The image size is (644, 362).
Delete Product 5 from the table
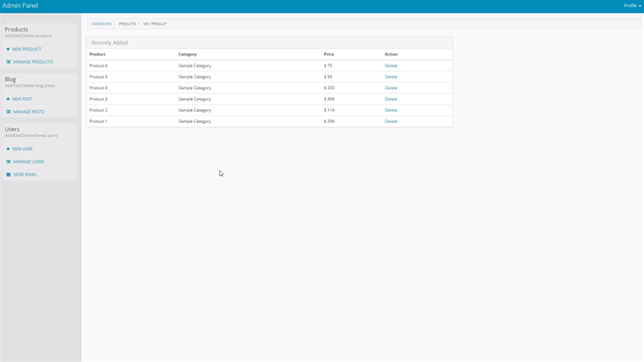click(x=390, y=76)
